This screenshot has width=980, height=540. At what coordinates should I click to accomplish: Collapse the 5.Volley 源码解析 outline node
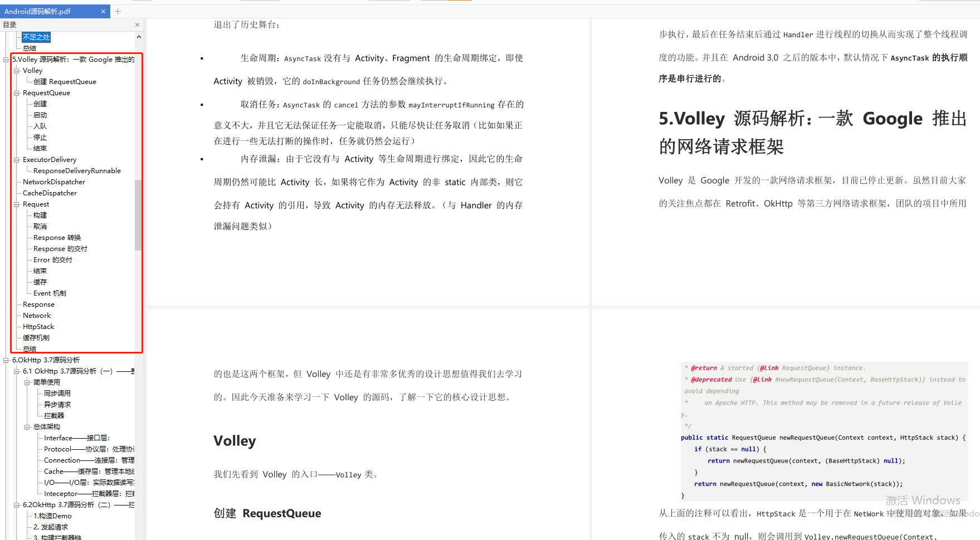[6, 60]
